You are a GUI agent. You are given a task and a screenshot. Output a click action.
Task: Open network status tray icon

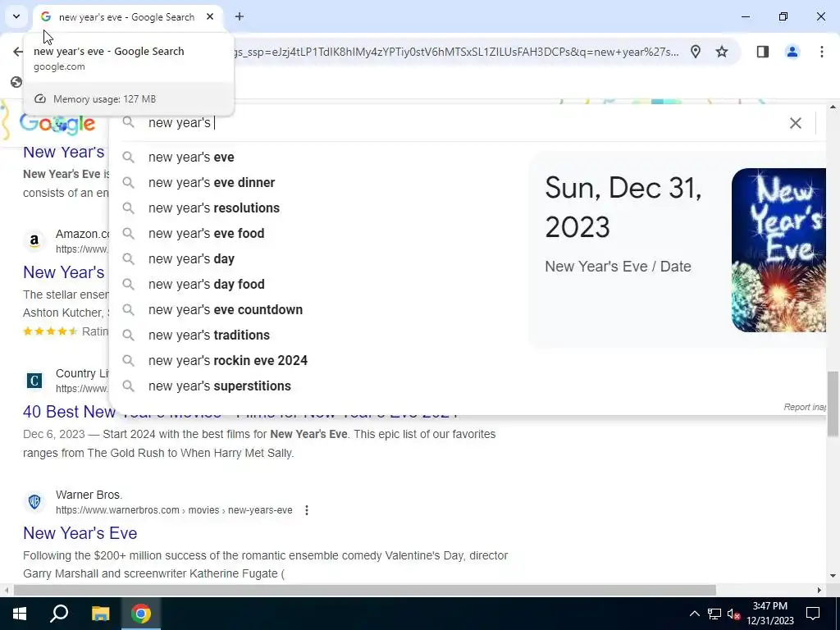point(714,614)
